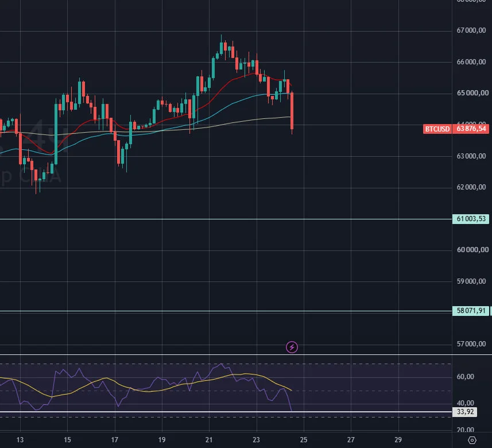Select the 63 876,54 current price tag
This screenshot has height=448, width=492.
coord(471,129)
